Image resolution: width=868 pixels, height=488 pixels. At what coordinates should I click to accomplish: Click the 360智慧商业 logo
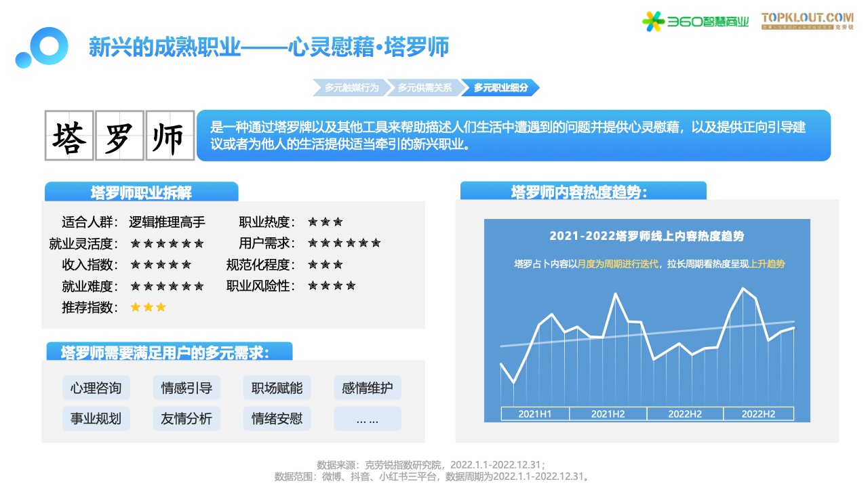pyautogui.click(x=696, y=22)
